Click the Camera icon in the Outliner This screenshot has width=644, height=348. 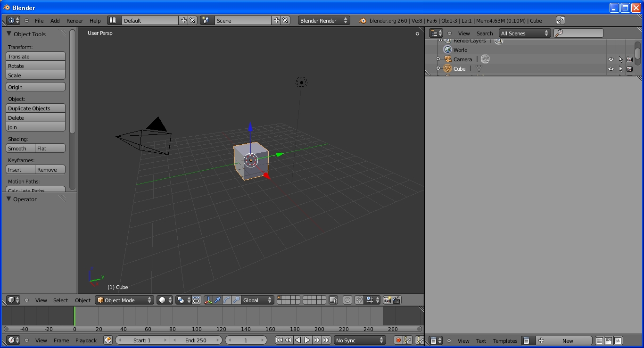447,59
